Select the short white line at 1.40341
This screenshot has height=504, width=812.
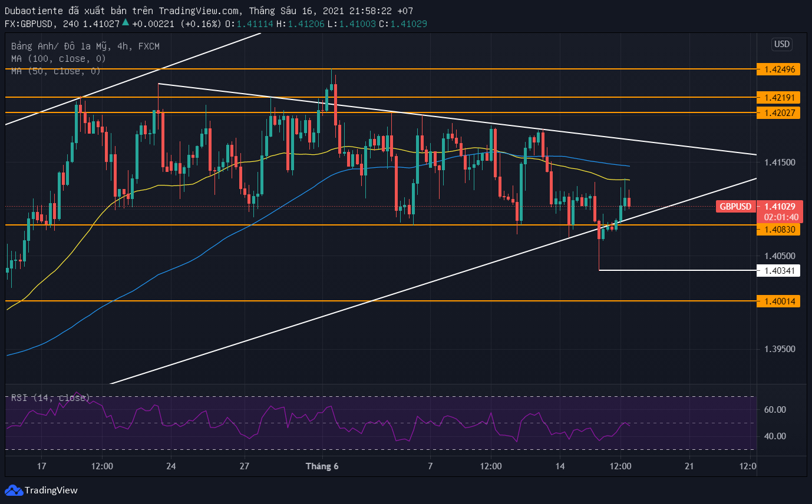678,270
